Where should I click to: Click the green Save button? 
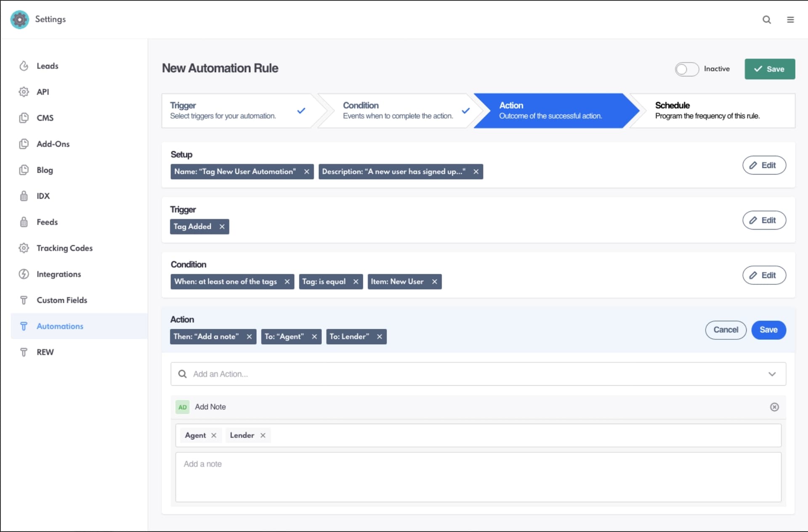click(769, 69)
